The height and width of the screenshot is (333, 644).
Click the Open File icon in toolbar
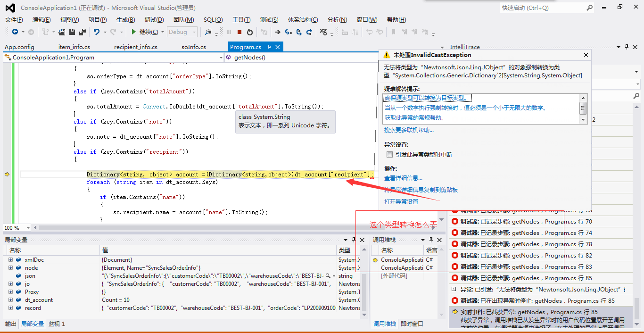click(x=62, y=32)
